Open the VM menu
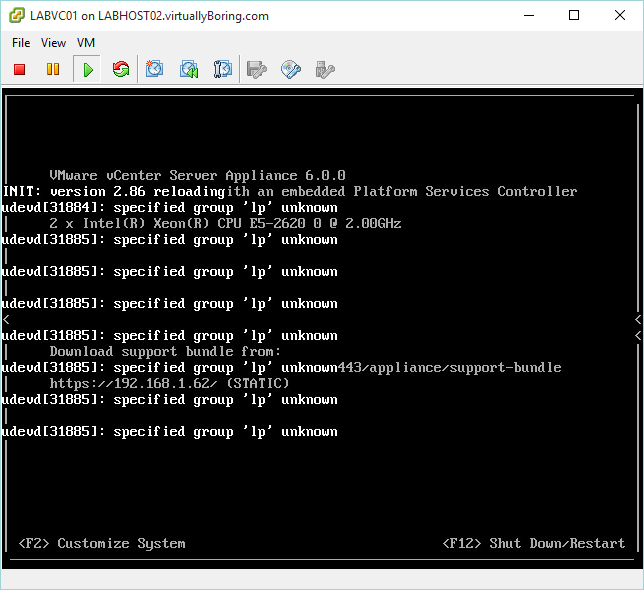 click(x=86, y=43)
